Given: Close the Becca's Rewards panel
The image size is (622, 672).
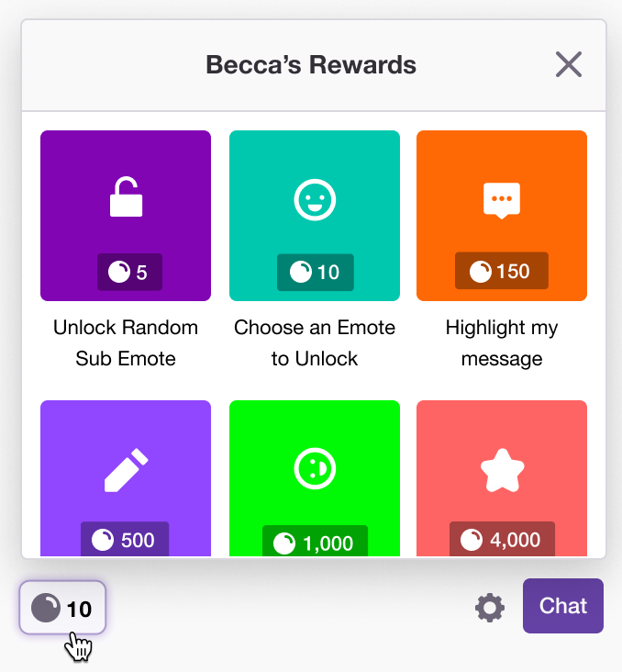Looking at the screenshot, I should (569, 64).
